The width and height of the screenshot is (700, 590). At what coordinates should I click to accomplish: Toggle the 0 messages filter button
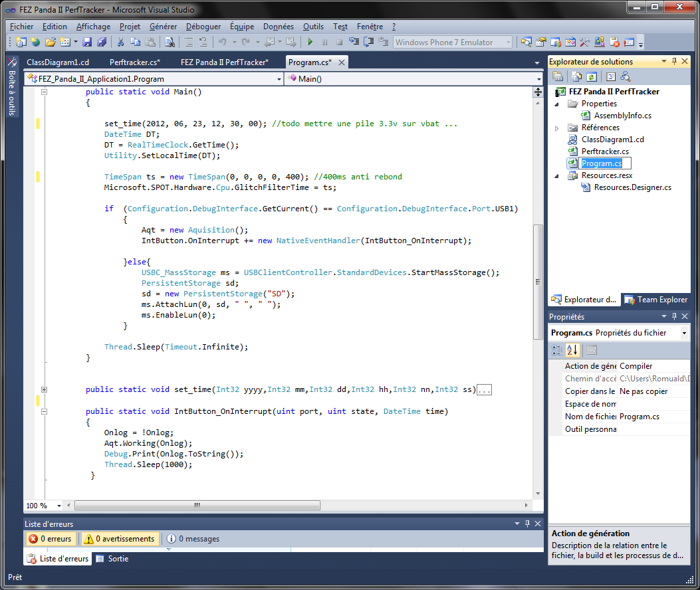tap(193, 539)
